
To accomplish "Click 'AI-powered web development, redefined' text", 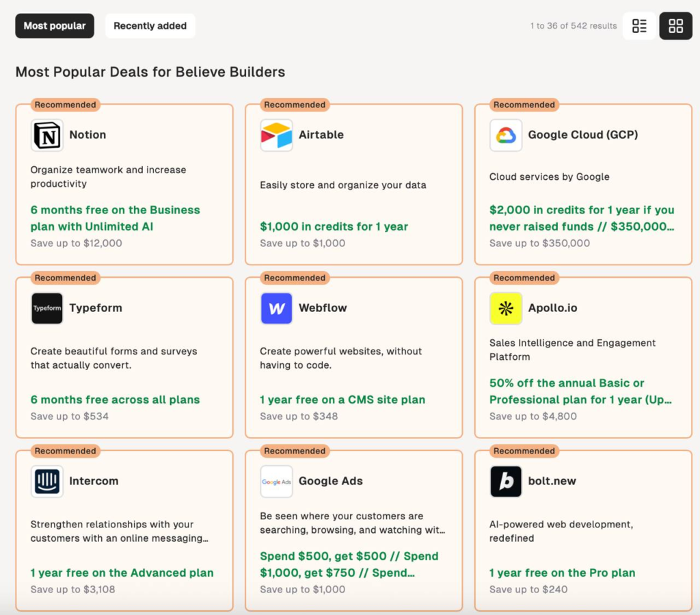I will coord(561,532).
